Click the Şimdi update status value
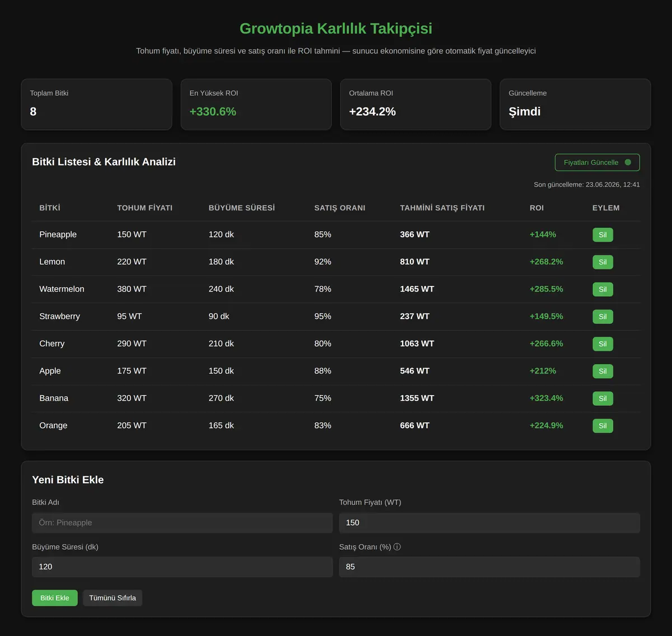Screen dimensions: 672x636 pos(525,111)
